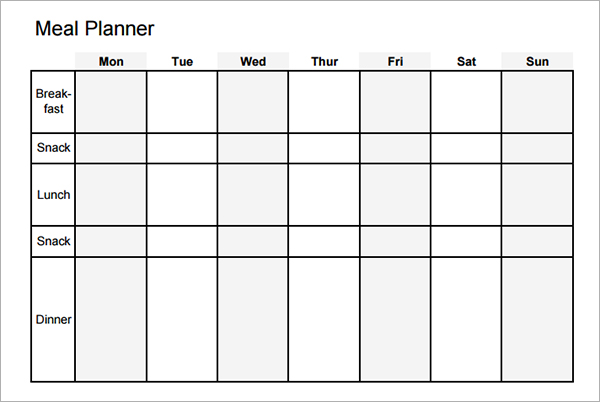The width and height of the screenshot is (600, 402).
Task: Select the Mon column header
Action: pyautogui.click(x=111, y=62)
